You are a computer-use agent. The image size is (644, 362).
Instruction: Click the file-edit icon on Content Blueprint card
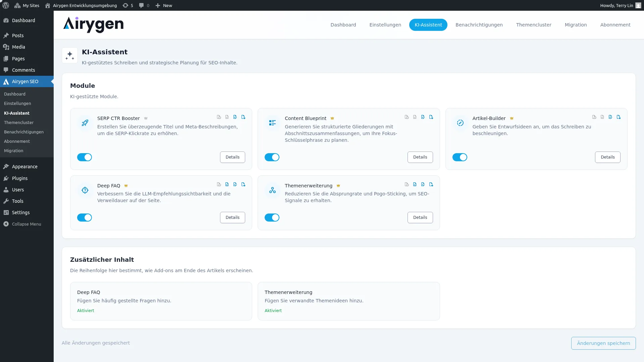click(423, 117)
